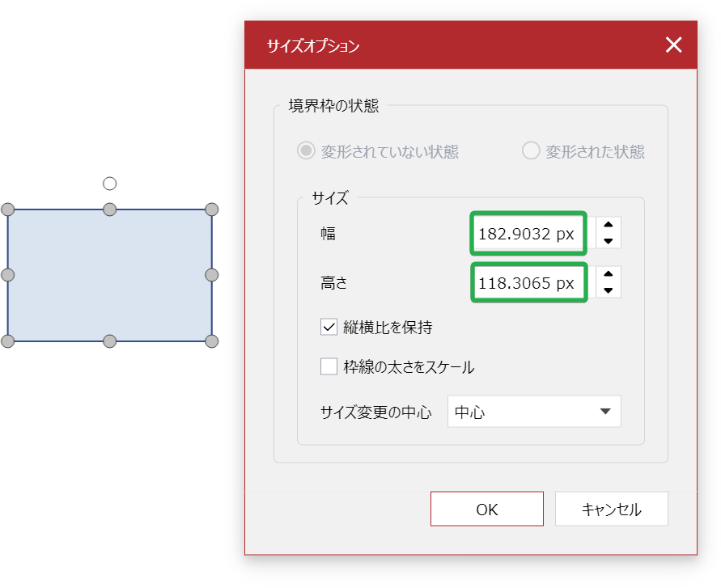Viewport: 721px width, 588px height.
Task: Select the blue rectangle shape
Action: (x=109, y=275)
